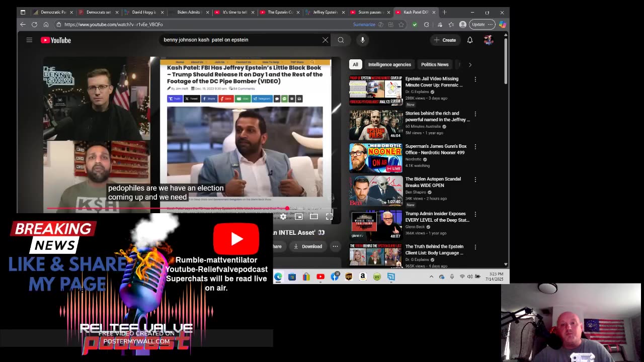
Task: Open the Ben Shapiro channel link
Action: pyautogui.click(x=416, y=192)
